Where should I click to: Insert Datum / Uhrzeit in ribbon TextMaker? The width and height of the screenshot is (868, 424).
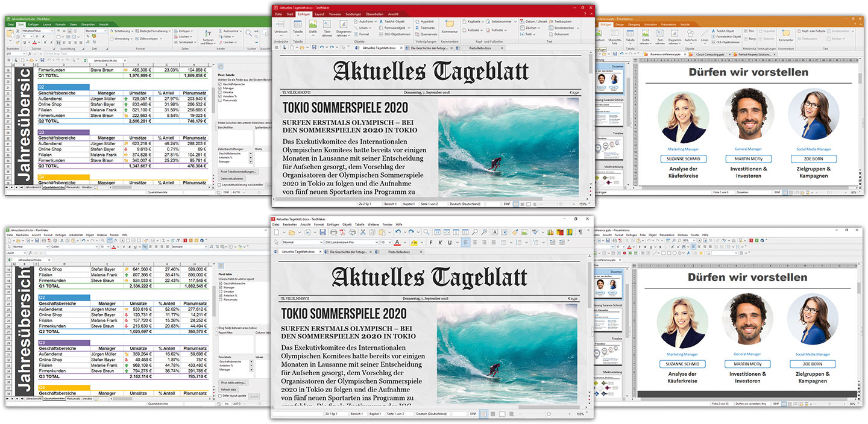click(x=535, y=21)
